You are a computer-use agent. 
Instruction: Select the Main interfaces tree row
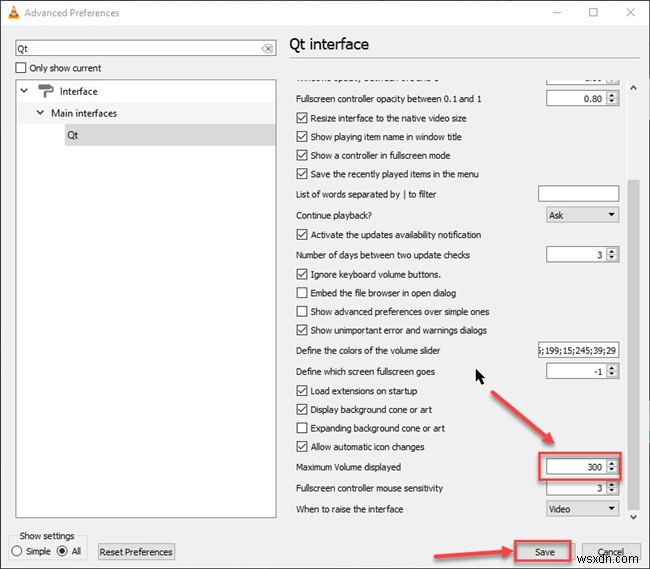pyautogui.click(x=146, y=113)
